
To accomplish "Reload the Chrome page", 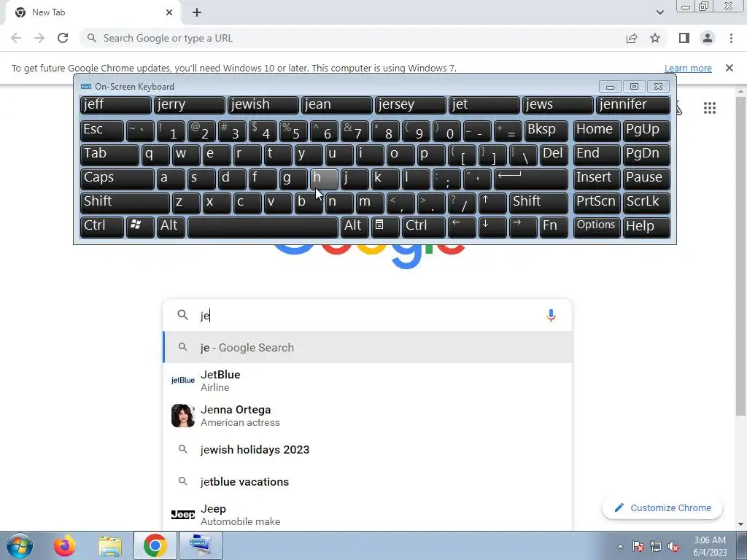I will point(63,38).
